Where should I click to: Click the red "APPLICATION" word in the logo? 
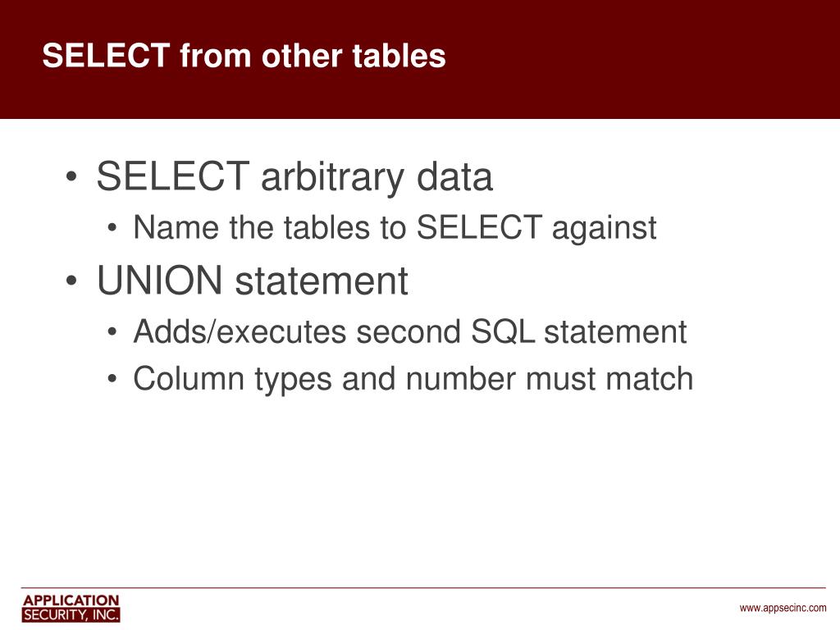(x=71, y=600)
